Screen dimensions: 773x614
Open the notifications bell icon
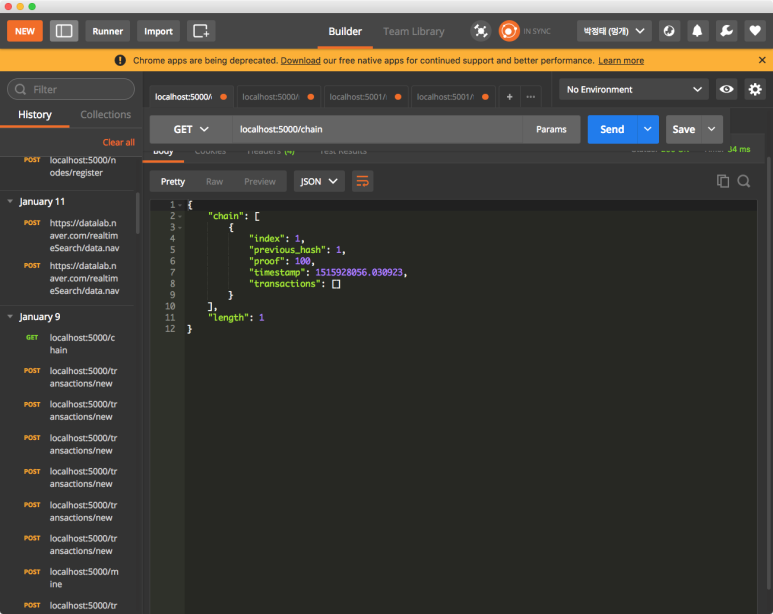(697, 31)
